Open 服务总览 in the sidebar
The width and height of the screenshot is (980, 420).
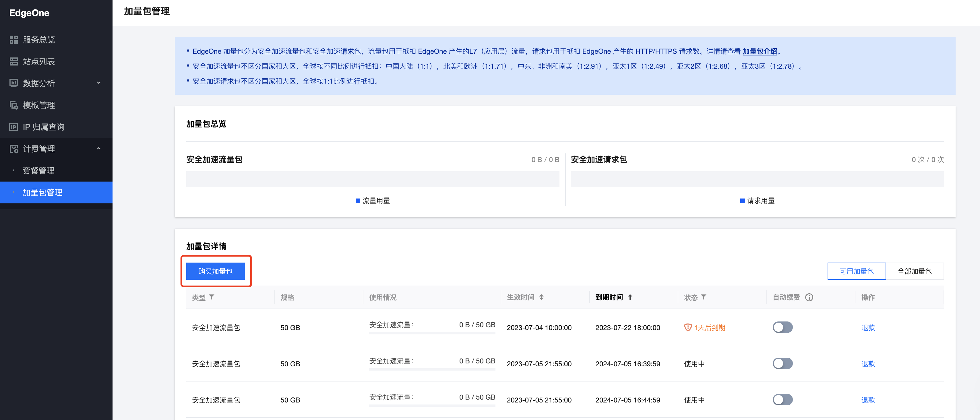coord(56,40)
